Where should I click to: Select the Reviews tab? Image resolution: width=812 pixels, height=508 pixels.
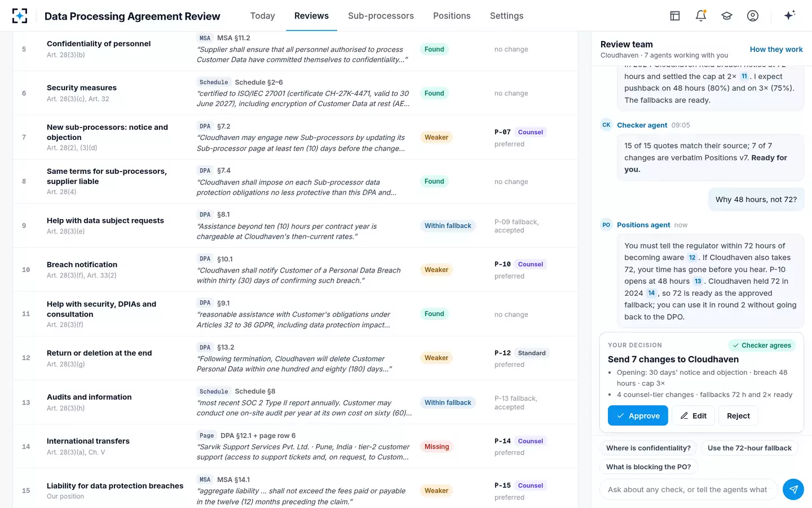(311, 16)
